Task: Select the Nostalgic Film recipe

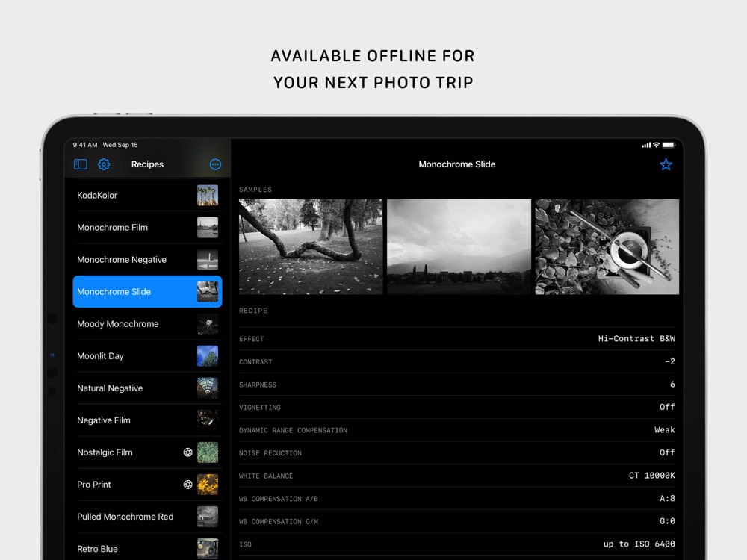Action: [x=147, y=452]
